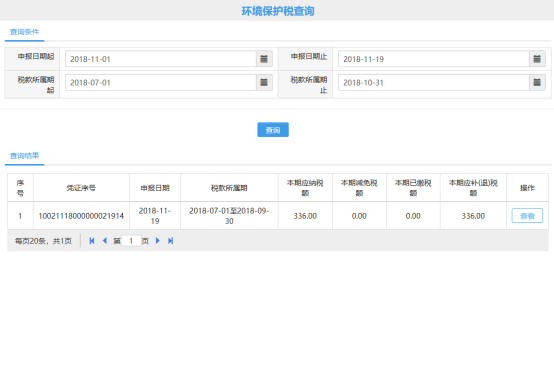The image size is (554, 367).
Task: Click the 每页20条，共1页 pagination text
Action: click(43, 241)
